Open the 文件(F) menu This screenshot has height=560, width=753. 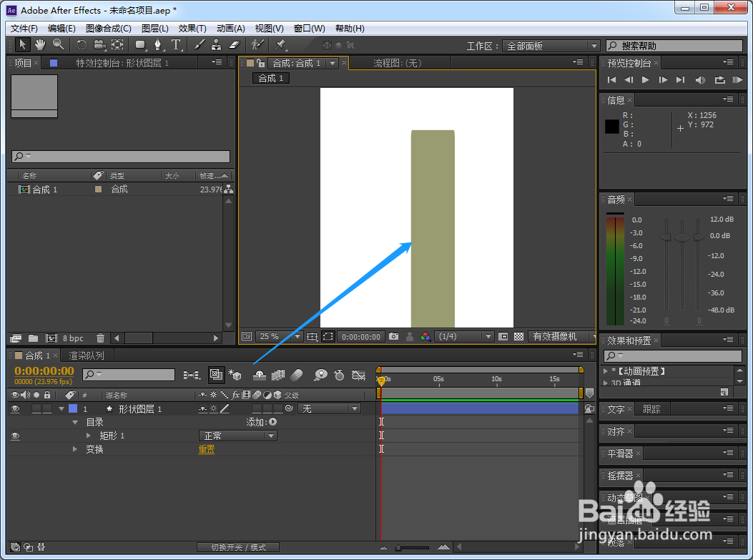tap(24, 29)
